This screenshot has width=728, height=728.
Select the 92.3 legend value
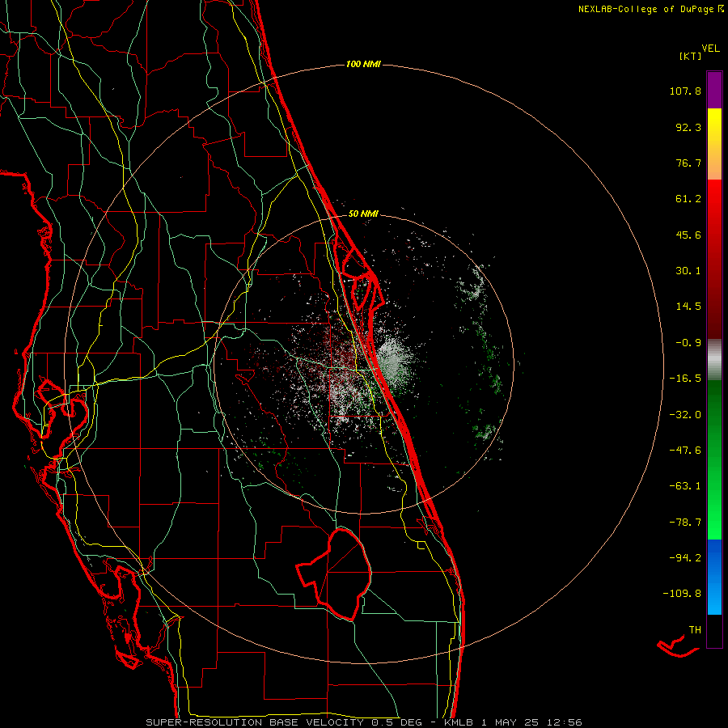coord(688,127)
